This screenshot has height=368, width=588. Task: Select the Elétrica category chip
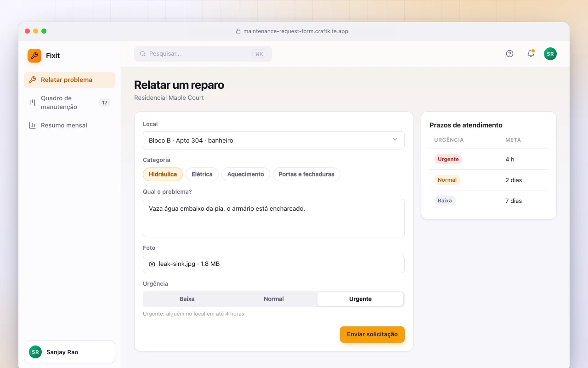pos(202,174)
